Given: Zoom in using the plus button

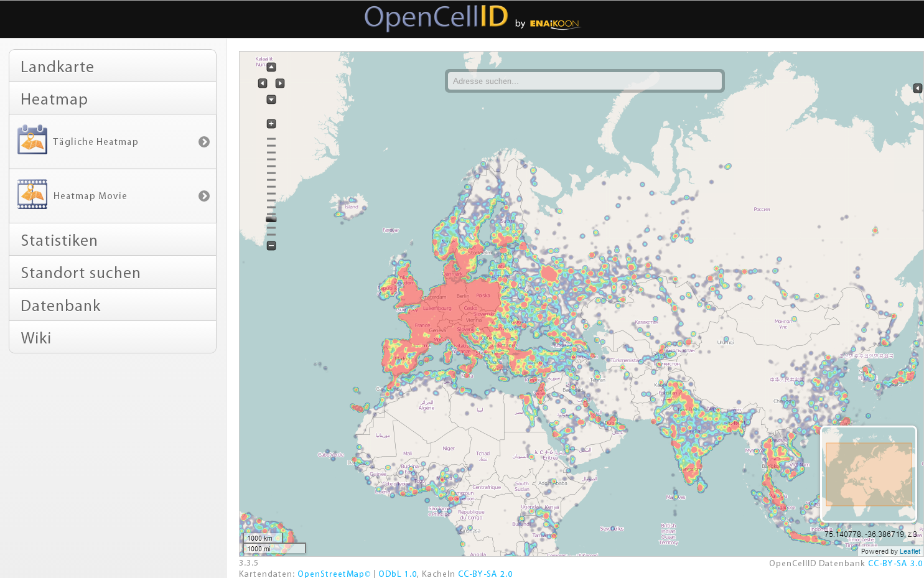Looking at the screenshot, I should click(271, 124).
